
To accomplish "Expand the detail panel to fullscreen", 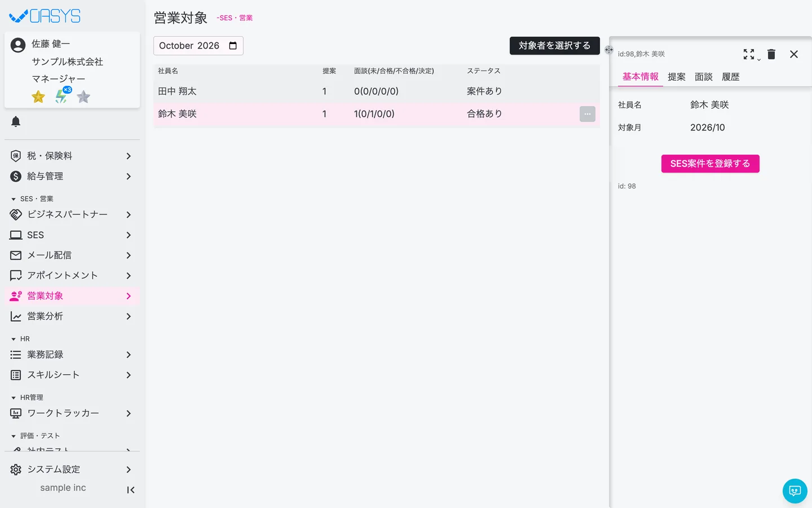I will [x=749, y=54].
